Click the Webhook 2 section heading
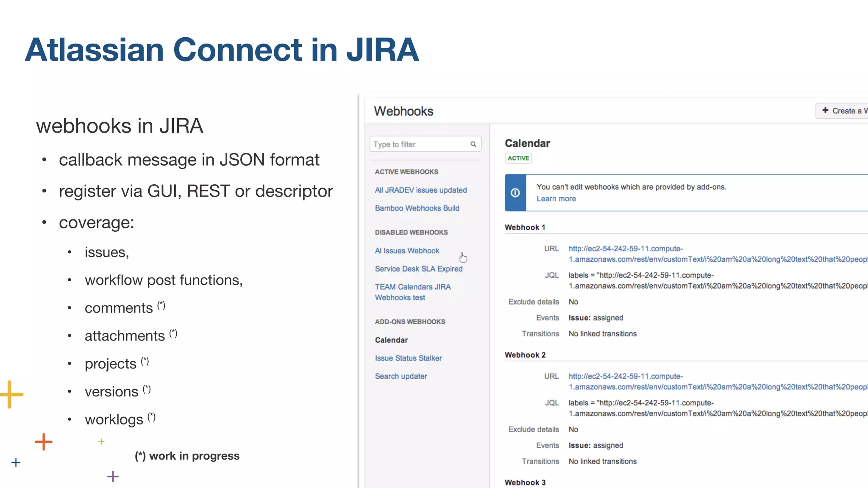868x488 pixels. (x=525, y=355)
